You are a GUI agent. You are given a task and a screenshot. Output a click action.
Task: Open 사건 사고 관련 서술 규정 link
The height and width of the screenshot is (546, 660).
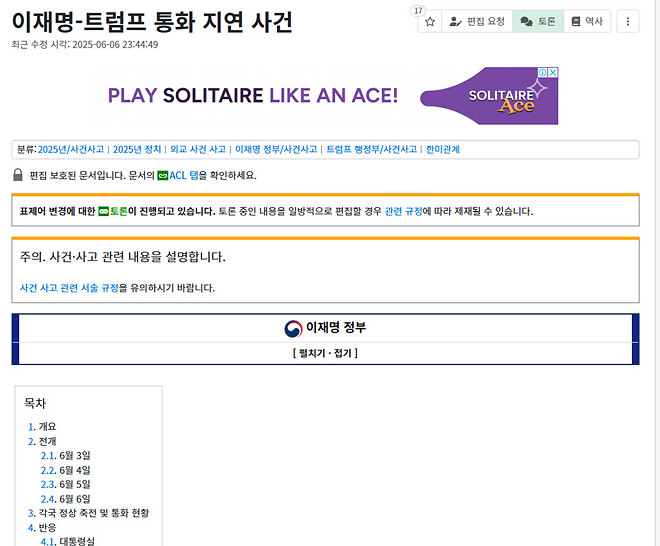69,288
